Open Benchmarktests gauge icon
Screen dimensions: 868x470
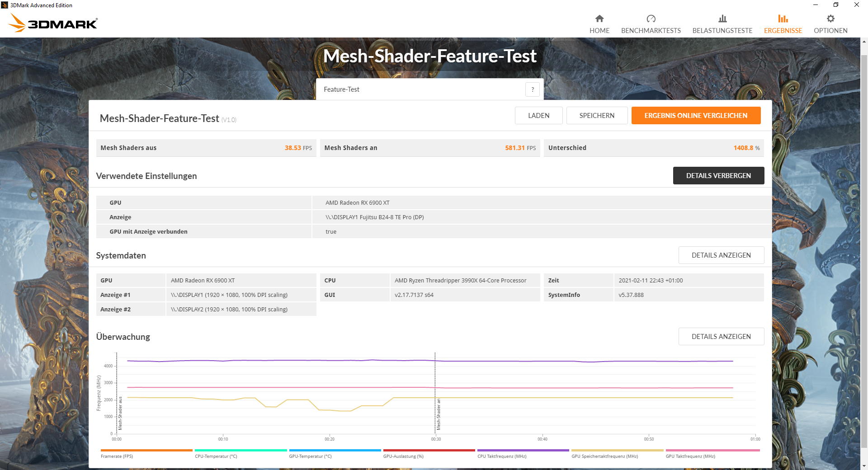[651, 19]
